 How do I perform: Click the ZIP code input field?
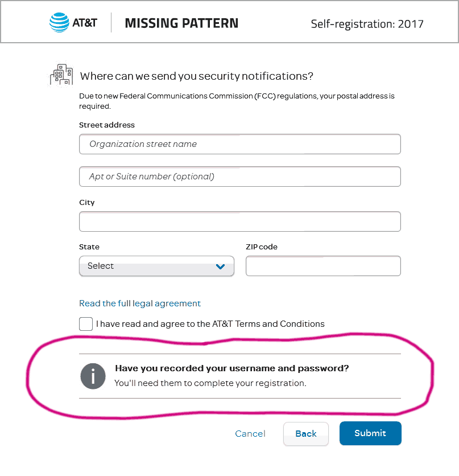pyautogui.click(x=322, y=266)
